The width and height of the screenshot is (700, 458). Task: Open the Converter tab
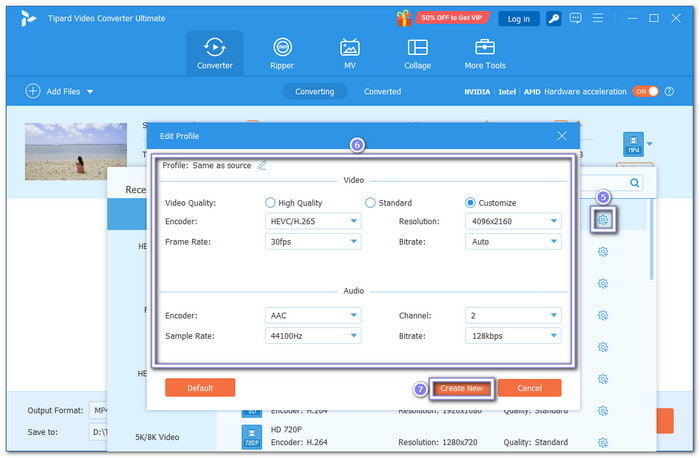click(x=215, y=53)
